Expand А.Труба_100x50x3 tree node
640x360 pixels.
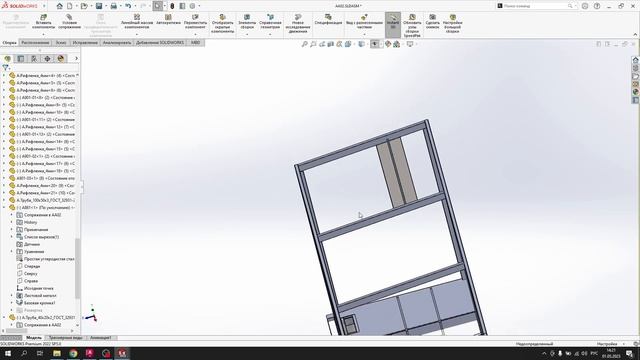click(x=4, y=200)
